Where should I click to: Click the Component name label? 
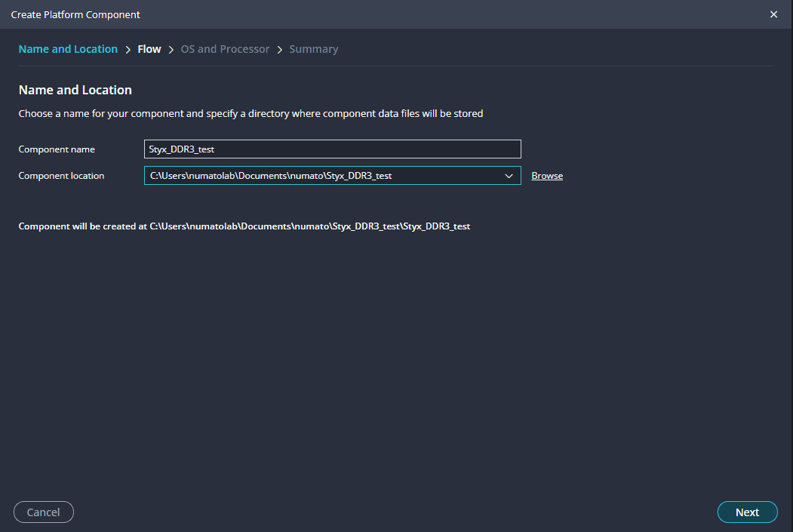click(57, 149)
